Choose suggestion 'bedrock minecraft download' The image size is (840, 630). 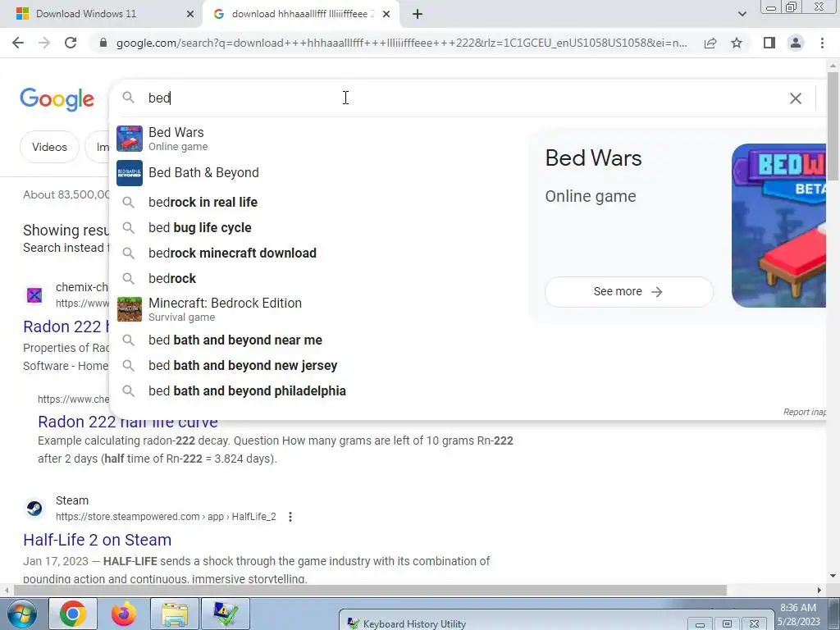tap(232, 253)
